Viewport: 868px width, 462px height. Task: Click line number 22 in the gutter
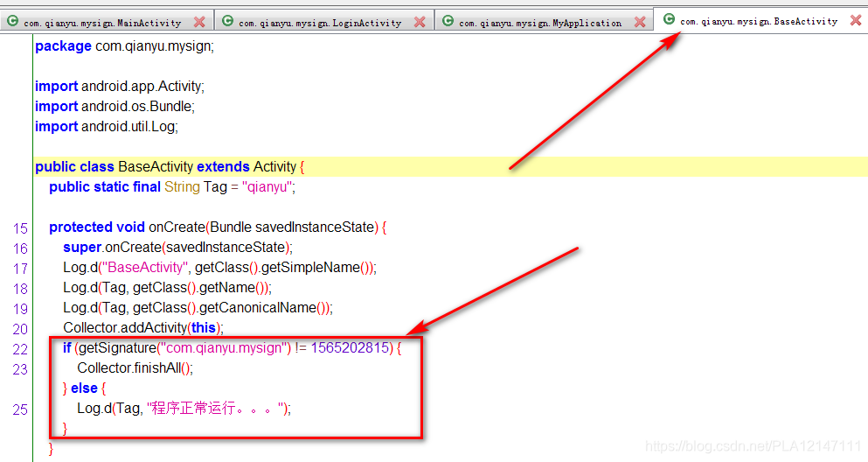(x=20, y=349)
